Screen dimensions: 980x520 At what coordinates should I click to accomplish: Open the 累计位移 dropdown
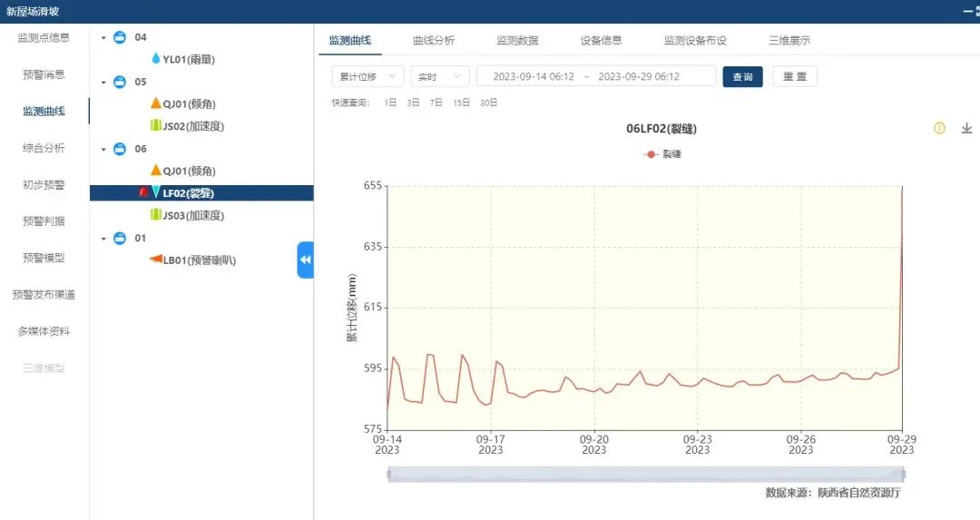click(x=367, y=77)
